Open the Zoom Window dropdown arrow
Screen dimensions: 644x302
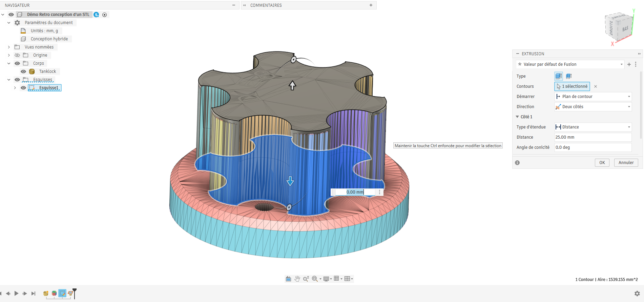coord(320,279)
